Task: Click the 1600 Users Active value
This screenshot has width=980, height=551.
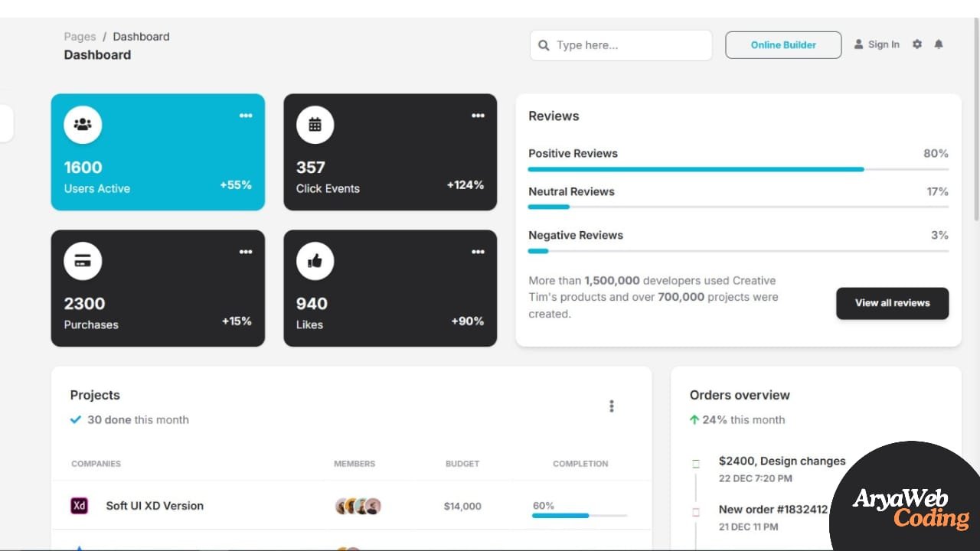Action: (x=83, y=168)
